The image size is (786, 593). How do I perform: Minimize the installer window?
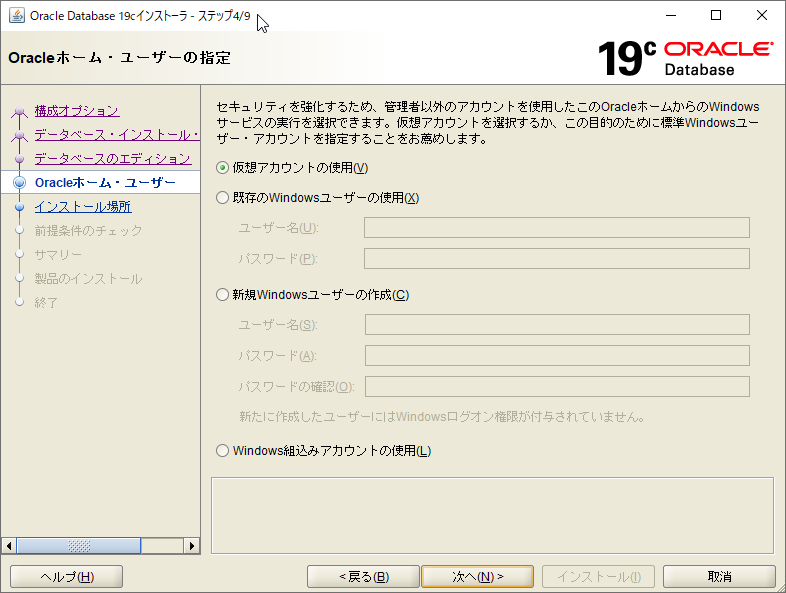(671, 16)
